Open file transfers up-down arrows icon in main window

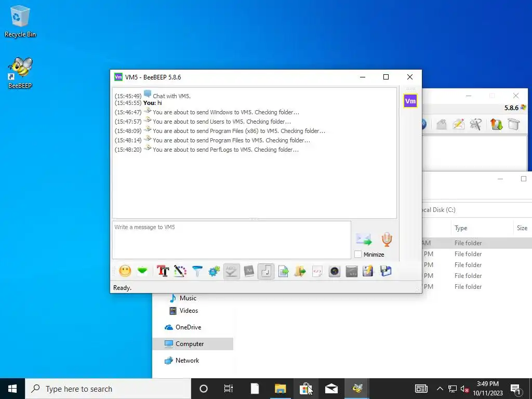[496, 124]
